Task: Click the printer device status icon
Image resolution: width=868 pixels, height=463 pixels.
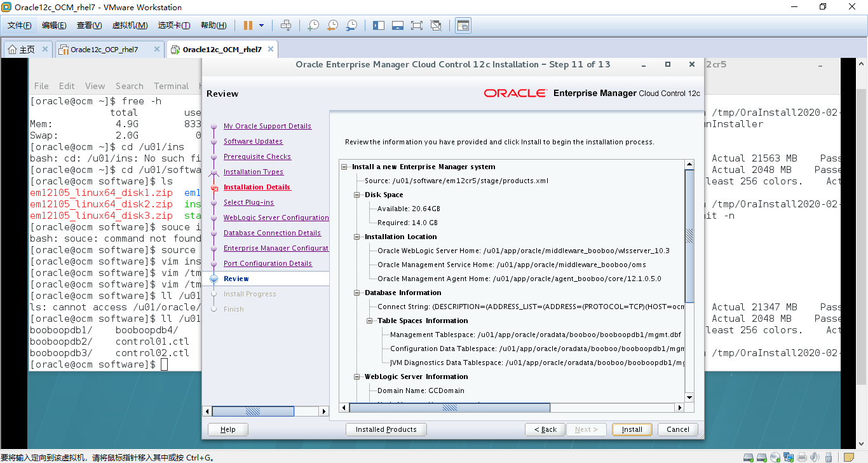Action: coord(802,457)
